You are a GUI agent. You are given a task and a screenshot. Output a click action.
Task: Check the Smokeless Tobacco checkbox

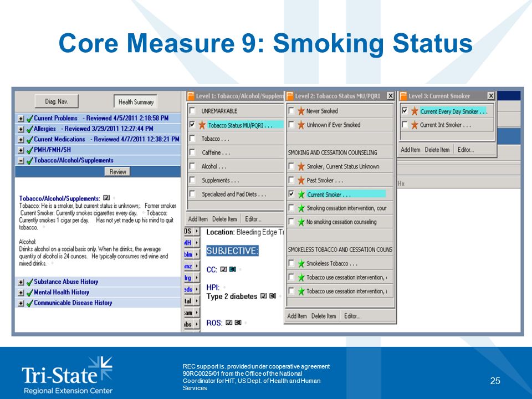pos(291,263)
